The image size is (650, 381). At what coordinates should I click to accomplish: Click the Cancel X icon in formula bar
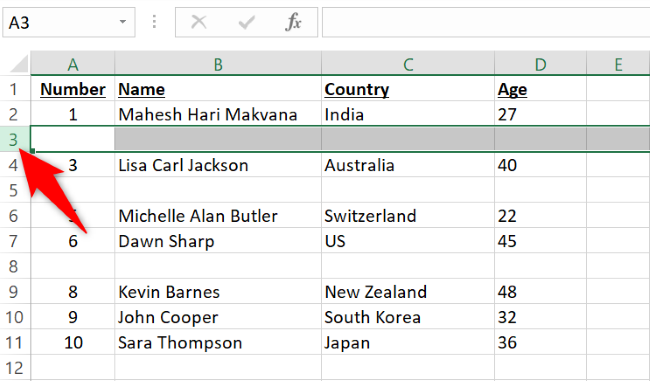pos(199,22)
